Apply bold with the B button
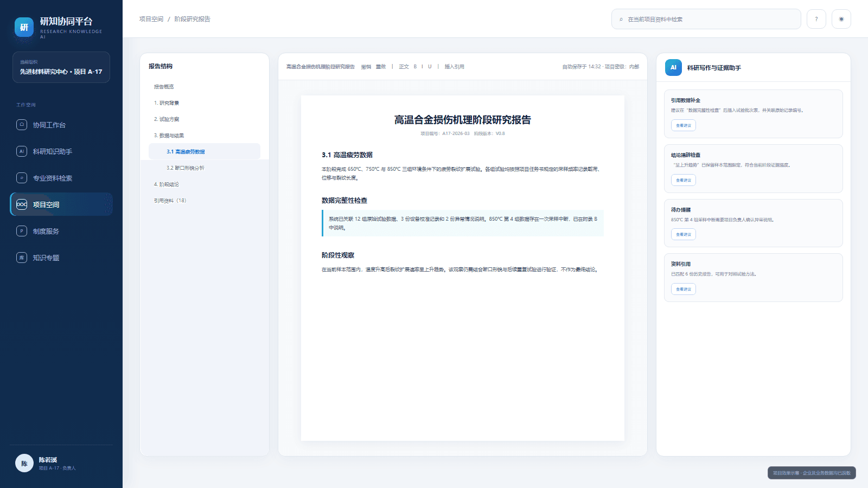868x488 pixels. [x=415, y=67]
